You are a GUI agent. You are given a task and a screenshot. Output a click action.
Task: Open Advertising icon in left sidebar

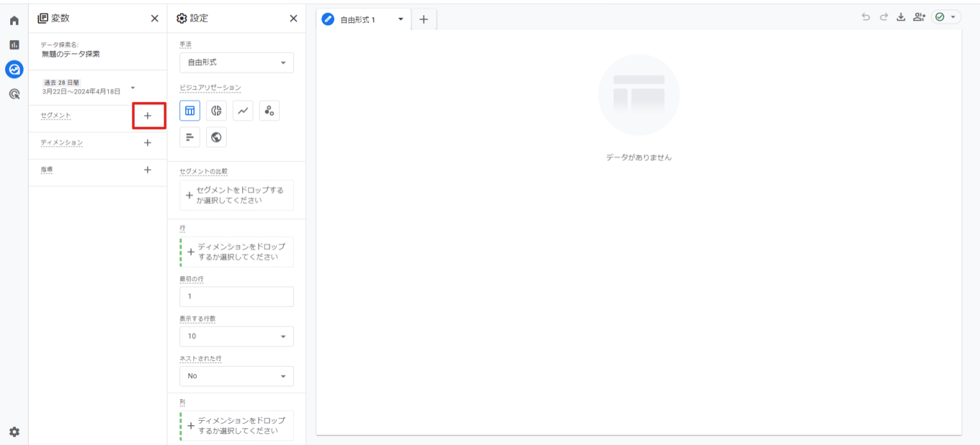pyautogui.click(x=14, y=94)
